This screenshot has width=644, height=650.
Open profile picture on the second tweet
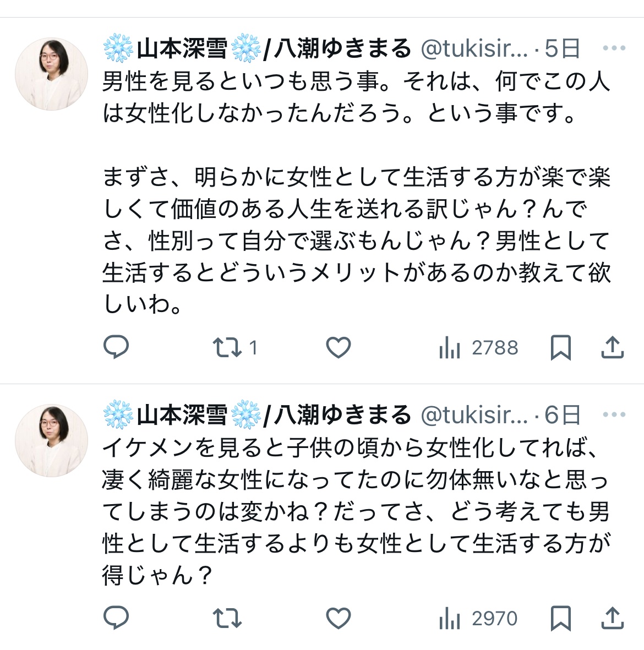(x=51, y=440)
